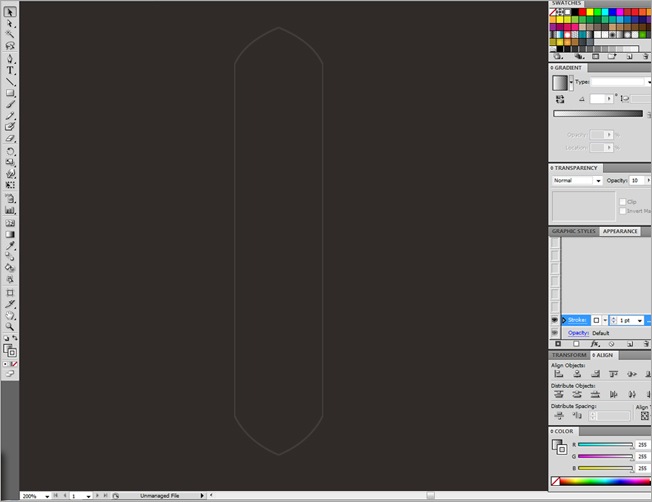Select the Line Segment tool
The height and width of the screenshot is (502, 652).
coord(10,82)
